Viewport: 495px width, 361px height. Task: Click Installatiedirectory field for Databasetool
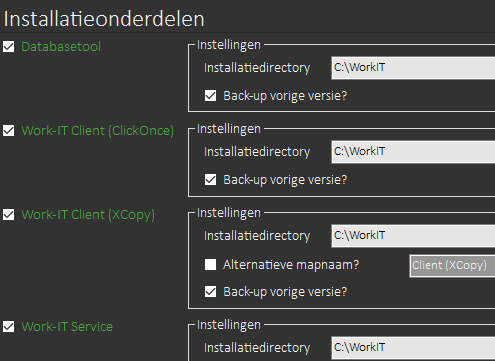(x=413, y=68)
